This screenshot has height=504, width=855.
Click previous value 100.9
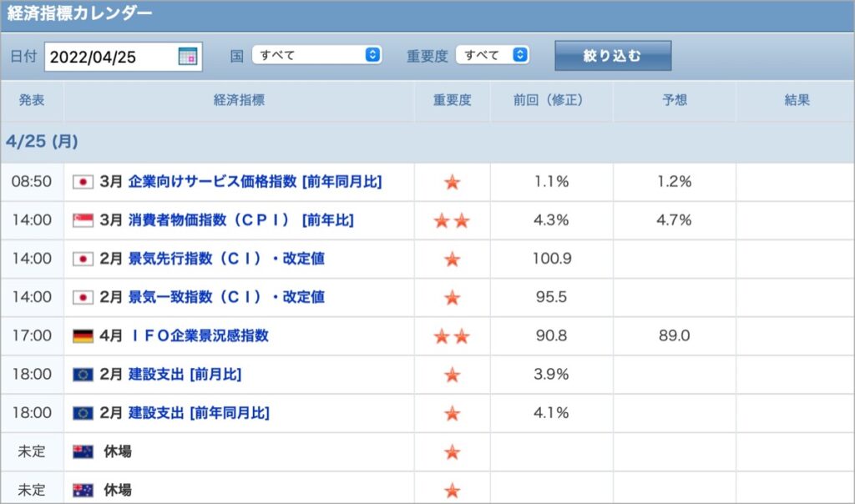tap(552, 259)
